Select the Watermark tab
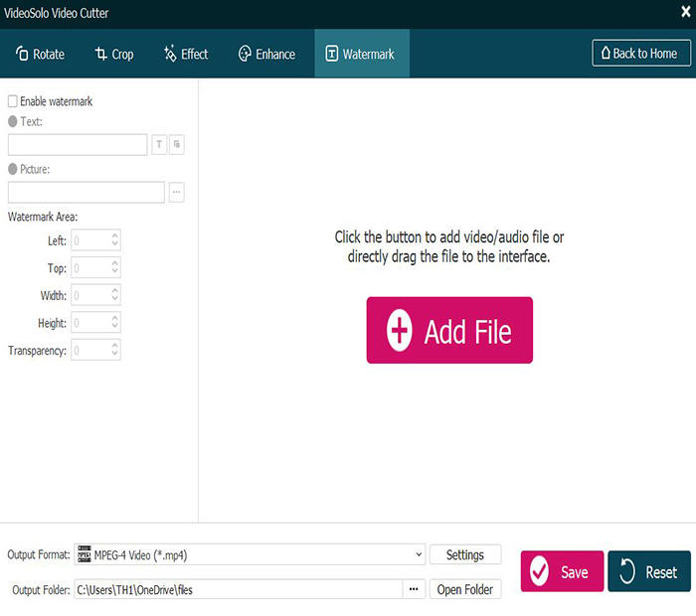This screenshot has width=696, height=616. tap(361, 54)
